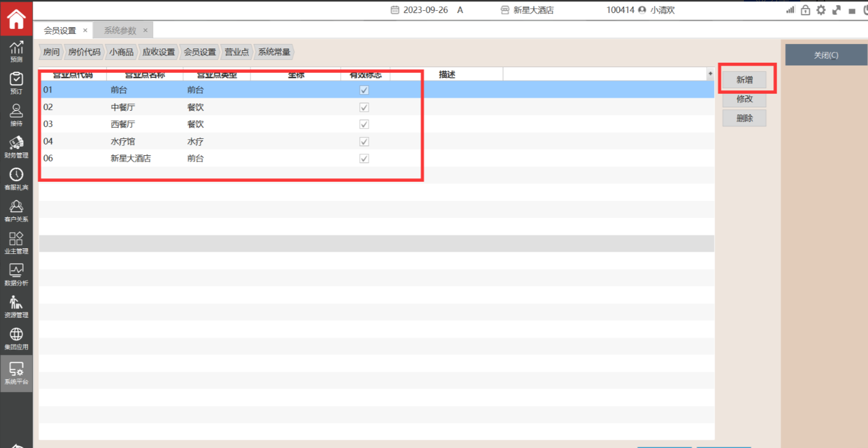868x448 pixels.
Task: Open 集团应用 globe icon in sidebar
Action: point(16,339)
